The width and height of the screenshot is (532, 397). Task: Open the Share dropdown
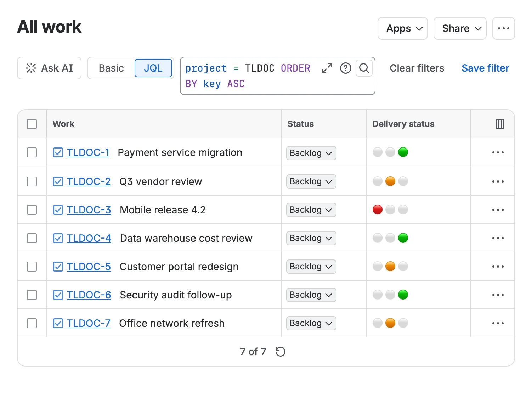460,28
